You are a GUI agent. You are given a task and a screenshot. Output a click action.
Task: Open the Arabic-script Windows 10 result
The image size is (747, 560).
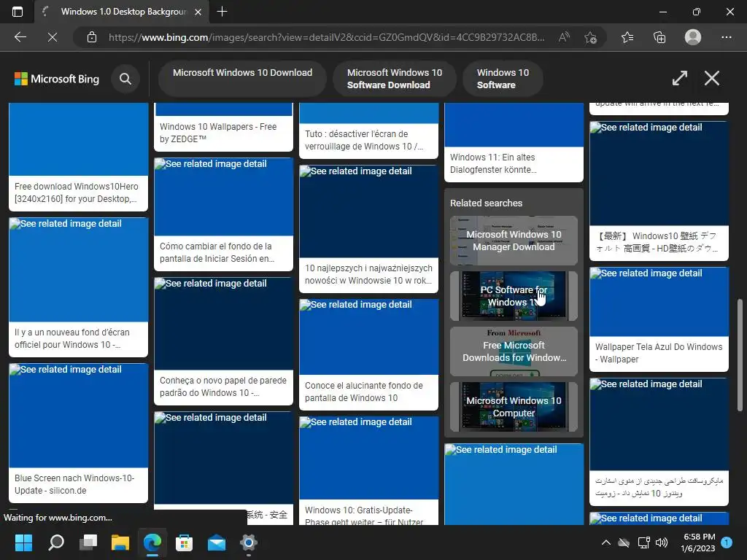coord(659,487)
